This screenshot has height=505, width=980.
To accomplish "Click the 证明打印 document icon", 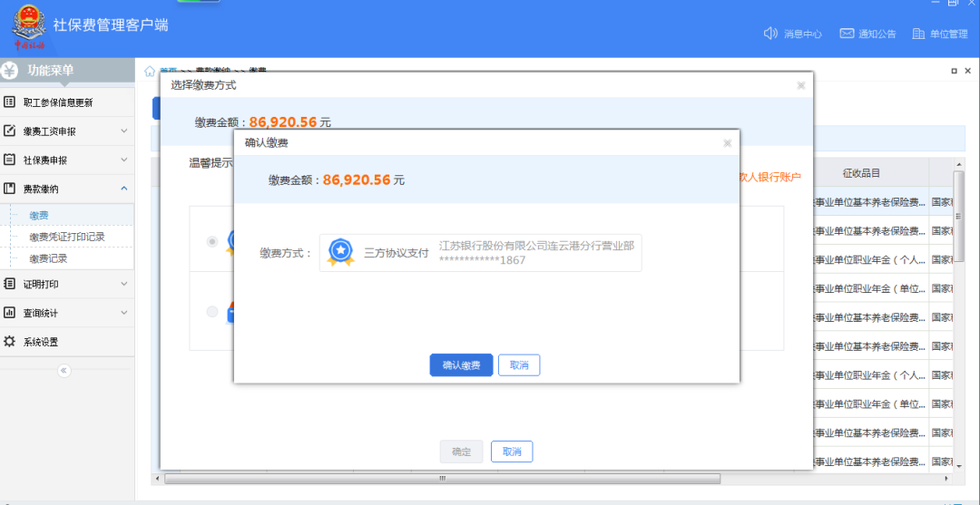I will [9, 284].
